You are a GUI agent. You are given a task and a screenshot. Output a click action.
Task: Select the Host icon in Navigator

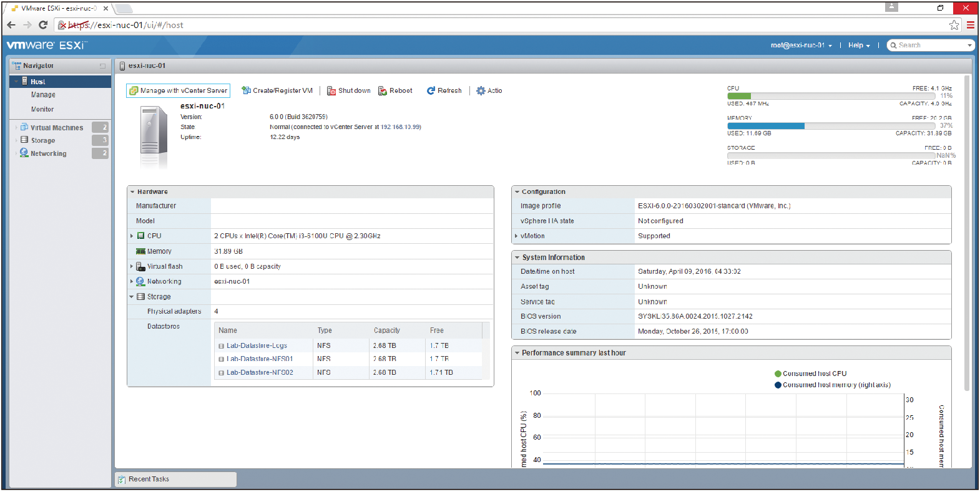click(24, 81)
